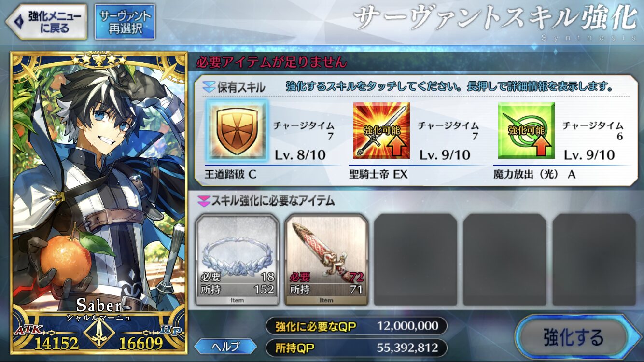
Task: Select the 聖騎士帝 EX sword skill icon
Action: click(x=381, y=130)
